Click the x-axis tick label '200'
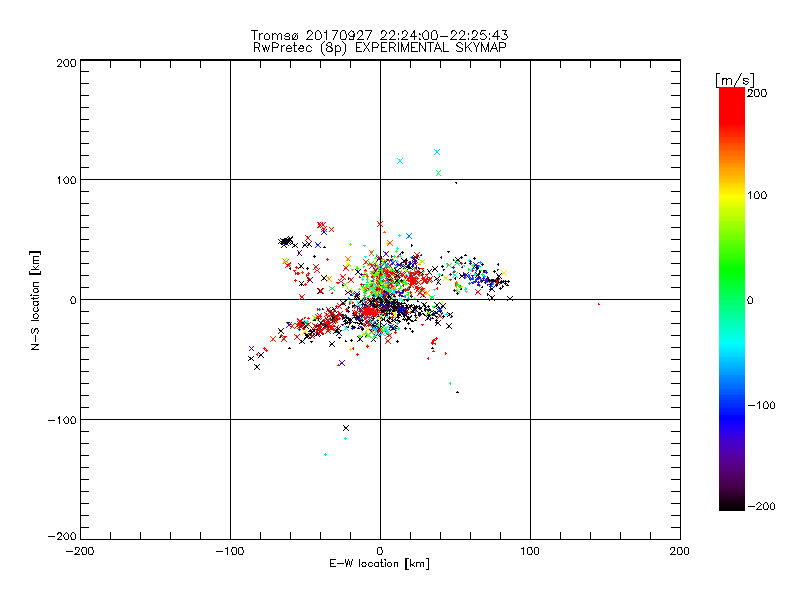The height and width of the screenshot is (600, 800). click(x=680, y=551)
